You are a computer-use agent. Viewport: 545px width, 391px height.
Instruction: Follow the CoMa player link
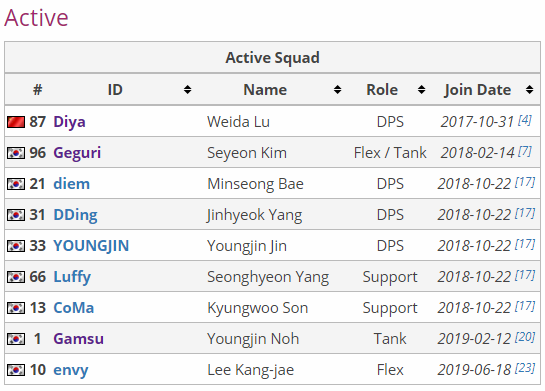click(x=74, y=308)
